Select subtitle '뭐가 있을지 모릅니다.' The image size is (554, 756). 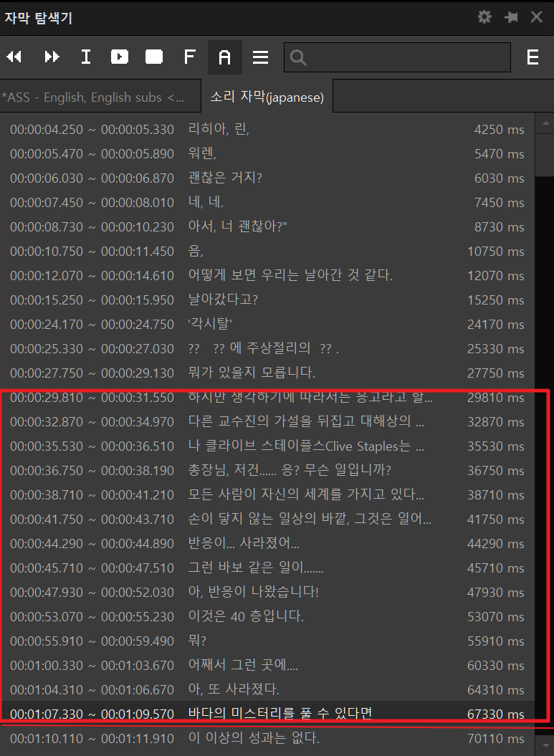(x=267, y=373)
